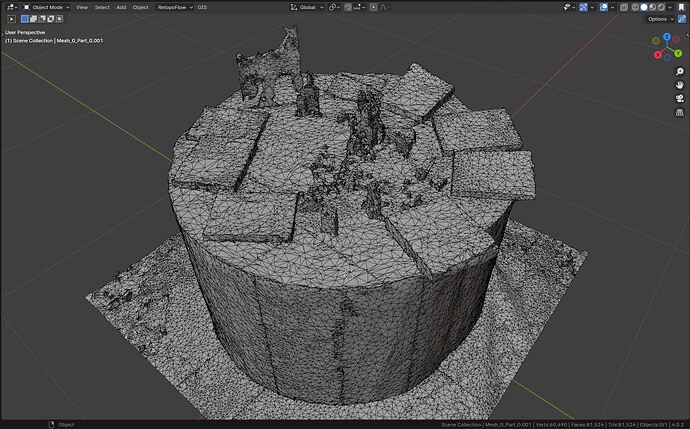Click the red X axis gizmo handle
This screenshot has height=429, width=690.
tap(657, 55)
